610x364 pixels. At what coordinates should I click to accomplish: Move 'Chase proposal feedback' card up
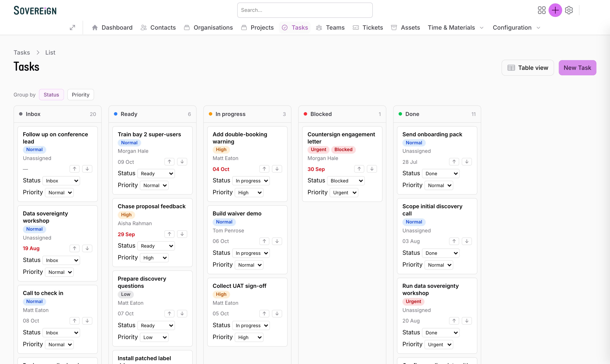coord(169,234)
